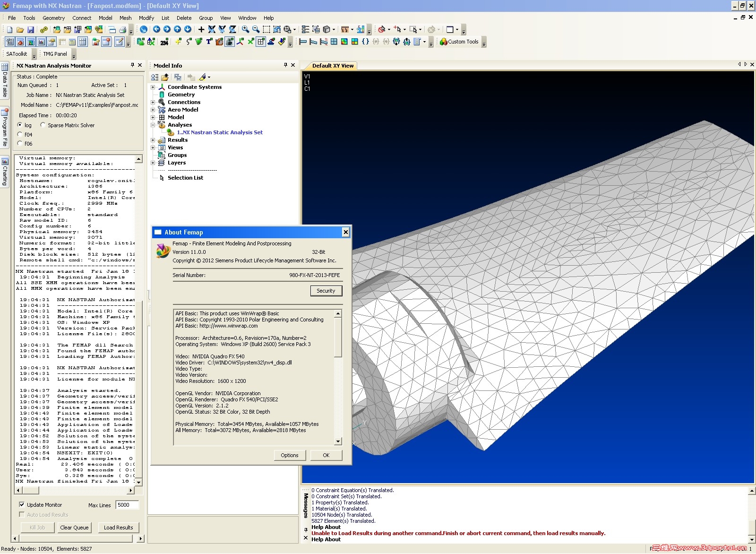Click the SAToolkit toolbar button
756x554 pixels.
pos(17,54)
